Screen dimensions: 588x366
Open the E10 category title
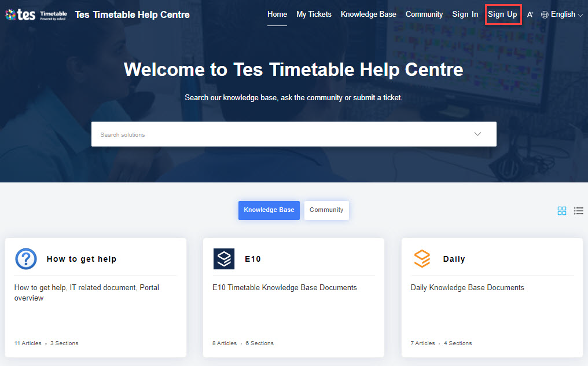(253, 259)
